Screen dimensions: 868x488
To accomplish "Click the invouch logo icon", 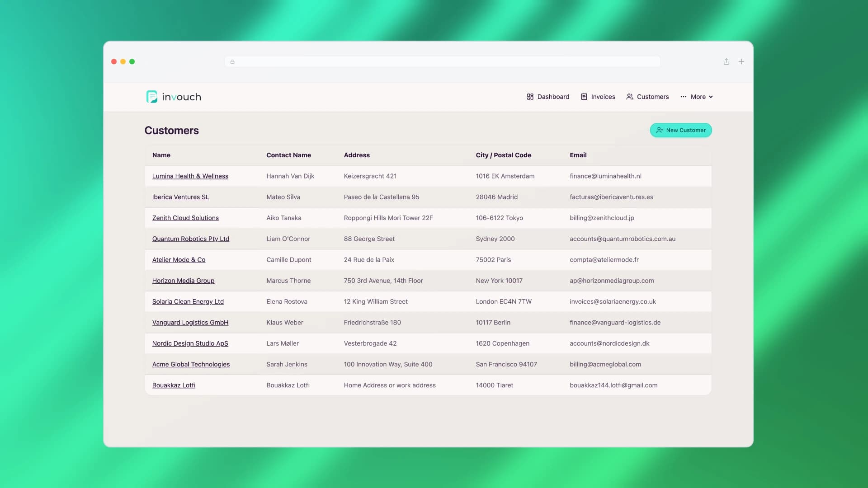I will click(x=152, y=97).
